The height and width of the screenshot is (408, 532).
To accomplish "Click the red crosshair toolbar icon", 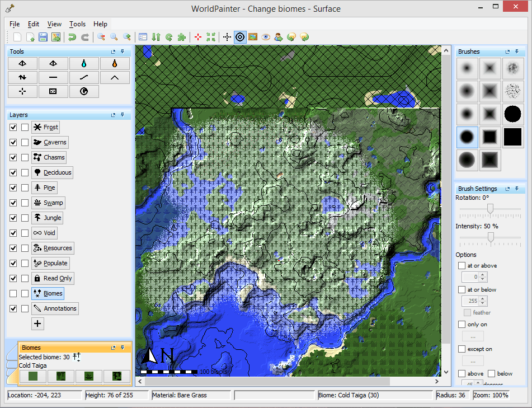I will pyautogui.click(x=198, y=37).
